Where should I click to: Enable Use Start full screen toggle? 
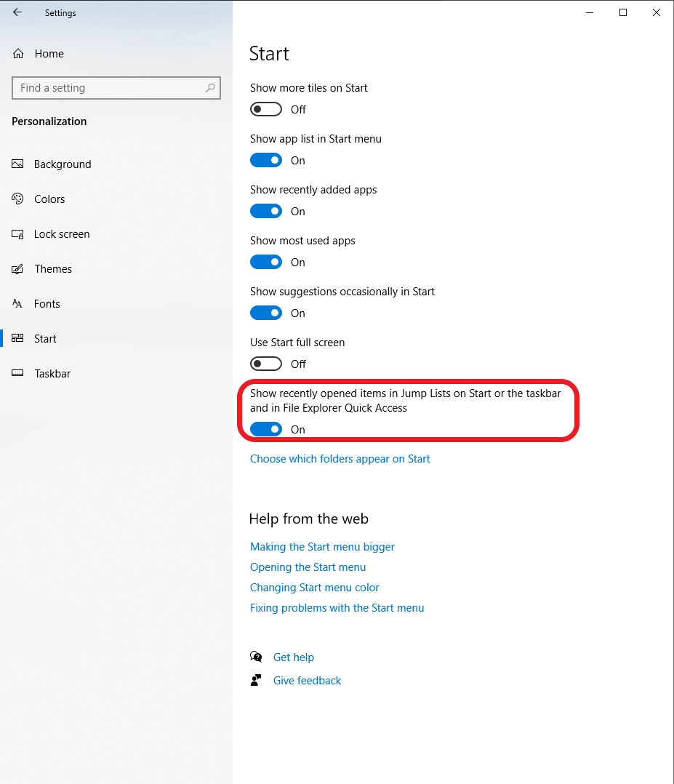click(266, 364)
